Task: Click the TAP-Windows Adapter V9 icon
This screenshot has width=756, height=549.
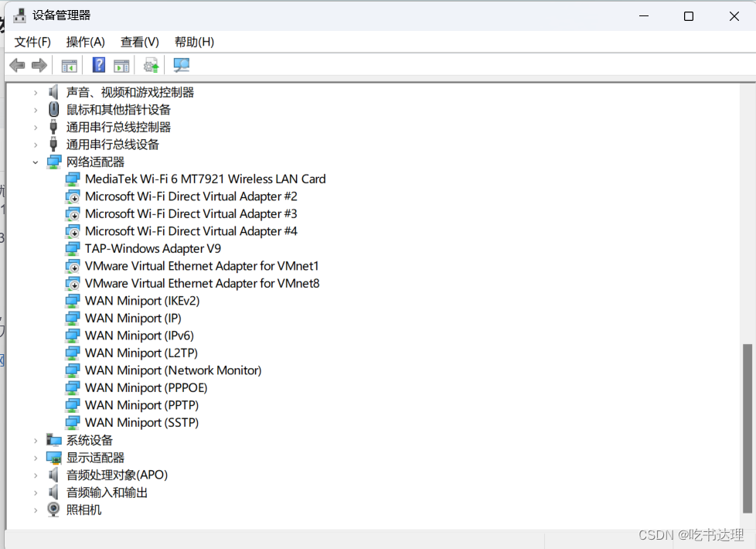Action: point(73,248)
